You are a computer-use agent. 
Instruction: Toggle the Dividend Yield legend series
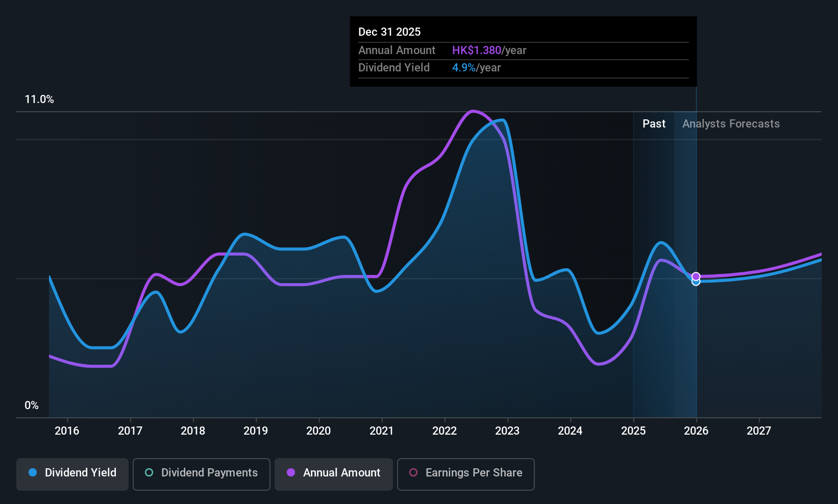coord(72,474)
